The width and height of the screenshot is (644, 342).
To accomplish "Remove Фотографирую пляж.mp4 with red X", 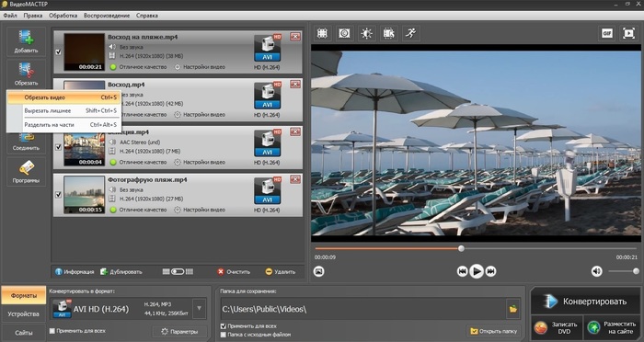I will coord(295,180).
